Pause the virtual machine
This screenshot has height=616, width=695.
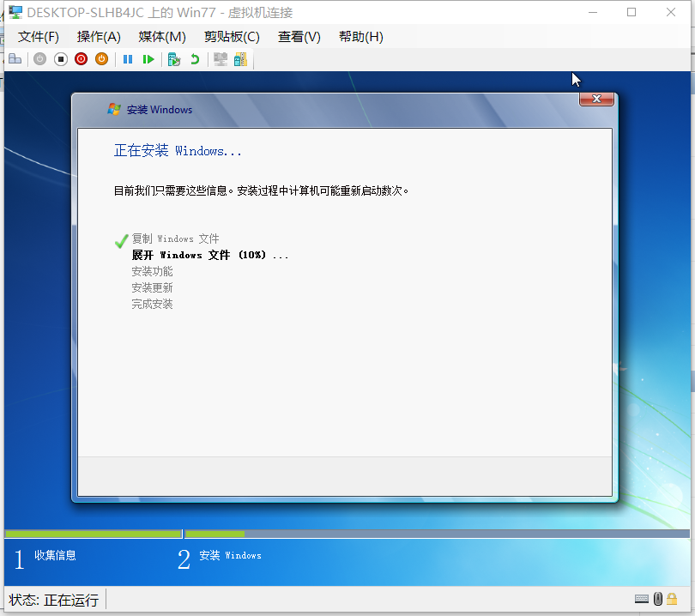(x=128, y=59)
